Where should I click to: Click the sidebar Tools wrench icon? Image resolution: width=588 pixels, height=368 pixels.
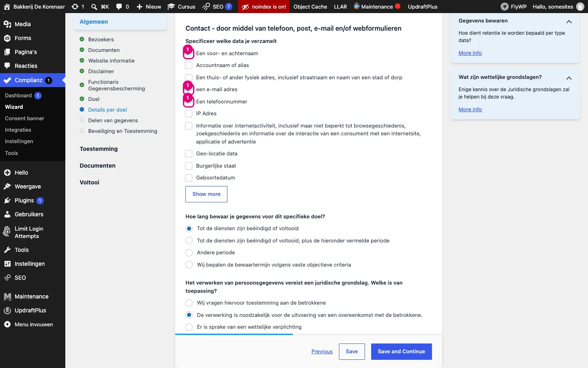click(x=7, y=250)
